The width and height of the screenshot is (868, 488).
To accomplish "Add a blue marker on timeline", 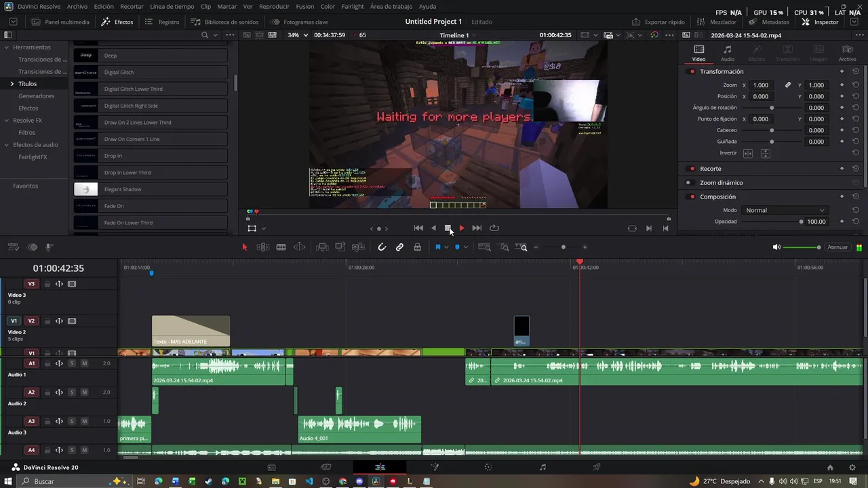I will click(x=457, y=247).
